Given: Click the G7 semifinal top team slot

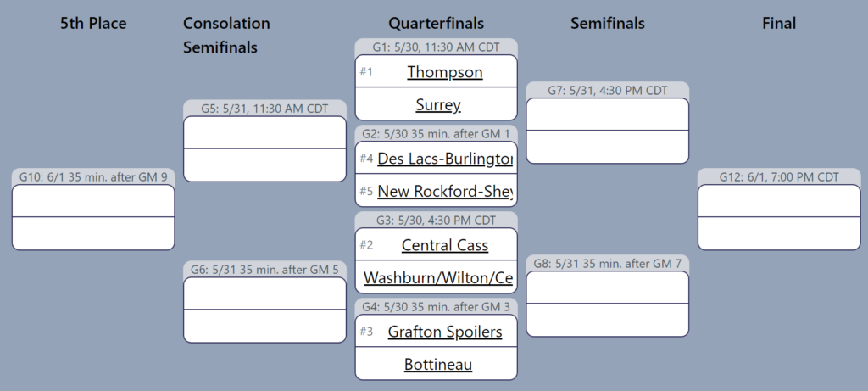Looking at the screenshot, I should [x=607, y=115].
